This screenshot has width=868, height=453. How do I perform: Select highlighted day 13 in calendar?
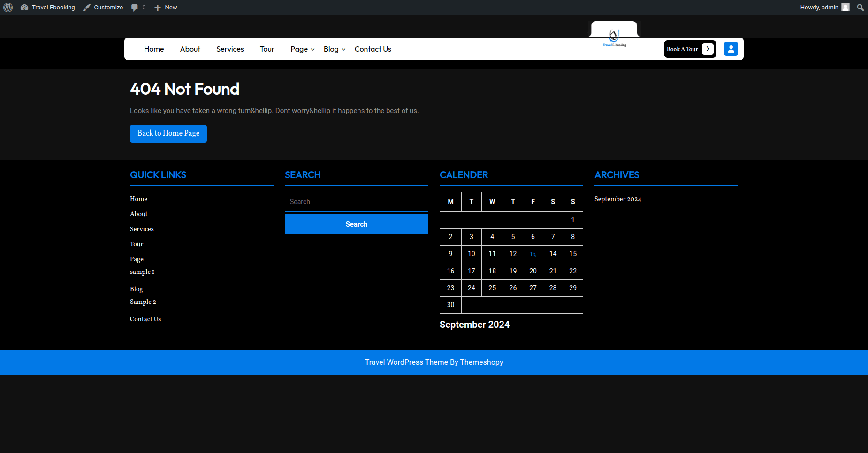click(x=533, y=254)
